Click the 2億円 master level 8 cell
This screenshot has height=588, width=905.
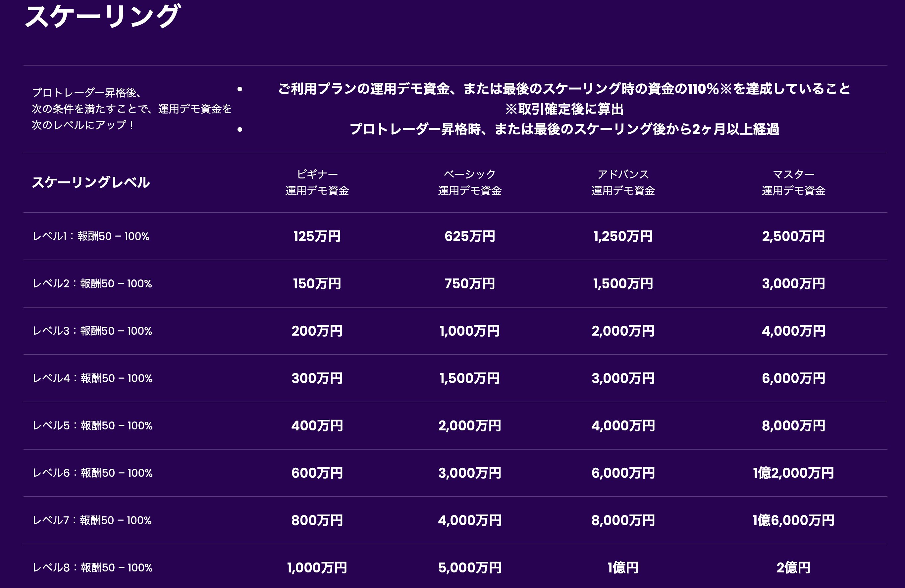pos(793,567)
